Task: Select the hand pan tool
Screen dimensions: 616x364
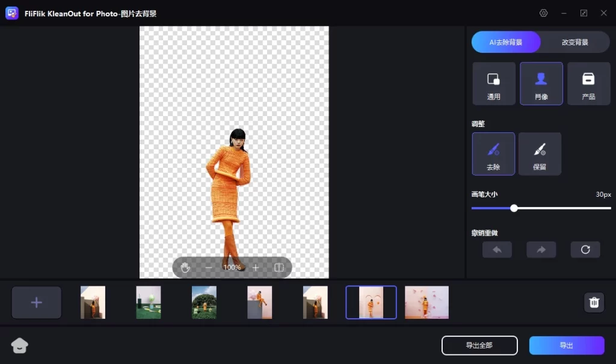Action: (x=185, y=268)
